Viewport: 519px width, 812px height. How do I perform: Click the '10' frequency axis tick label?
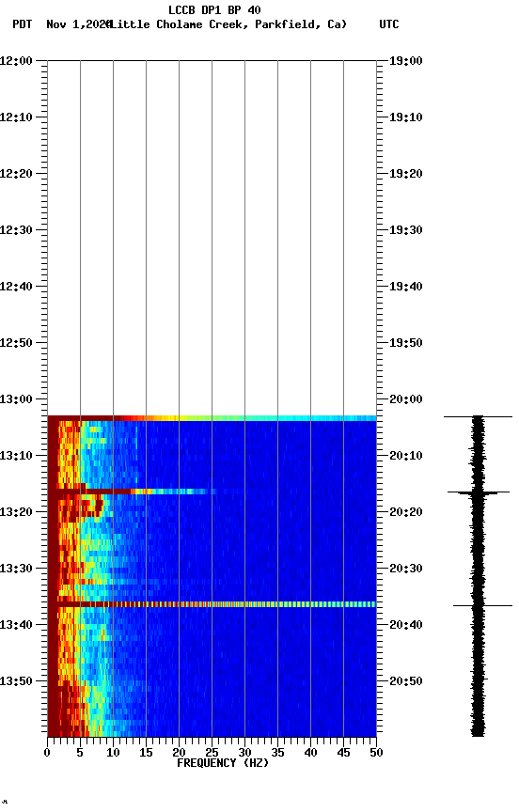tap(113, 753)
